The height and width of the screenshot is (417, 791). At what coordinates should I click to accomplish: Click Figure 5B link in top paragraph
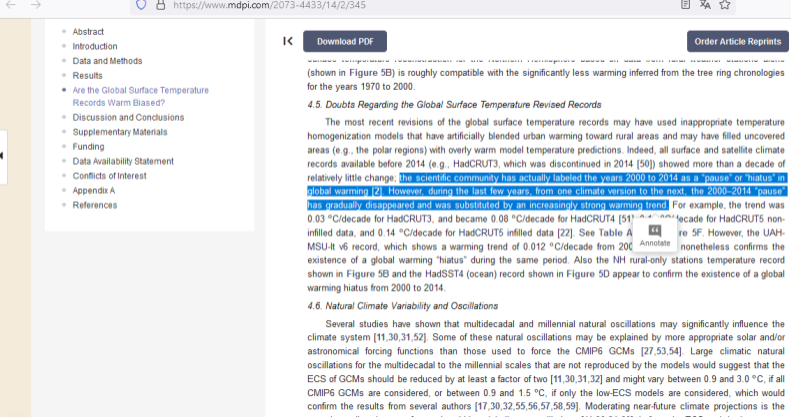(x=370, y=73)
